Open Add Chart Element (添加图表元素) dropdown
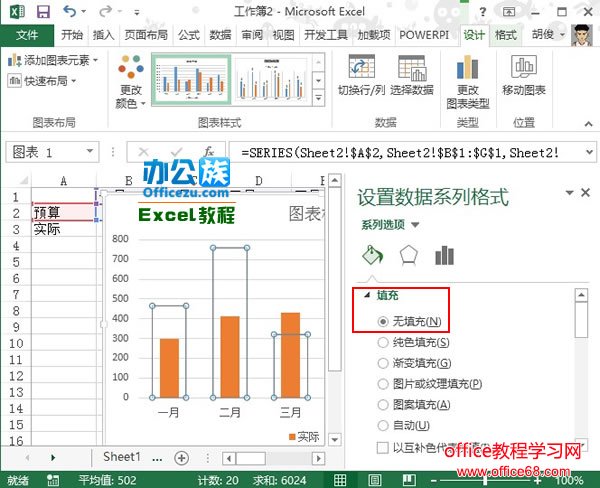 (x=53, y=60)
